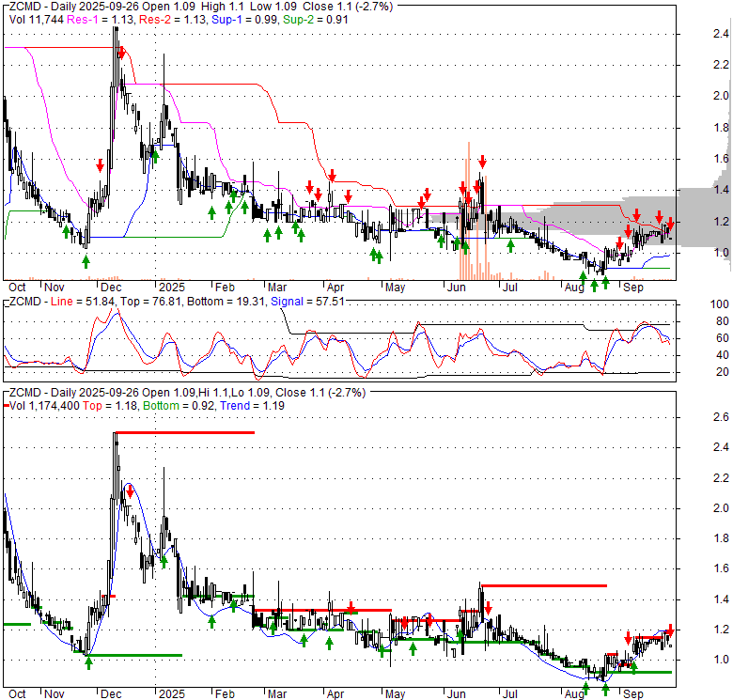Screen dimensions: 733x700
Task: Click the 2.4 price label on top chart axis
Action: [721, 34]
